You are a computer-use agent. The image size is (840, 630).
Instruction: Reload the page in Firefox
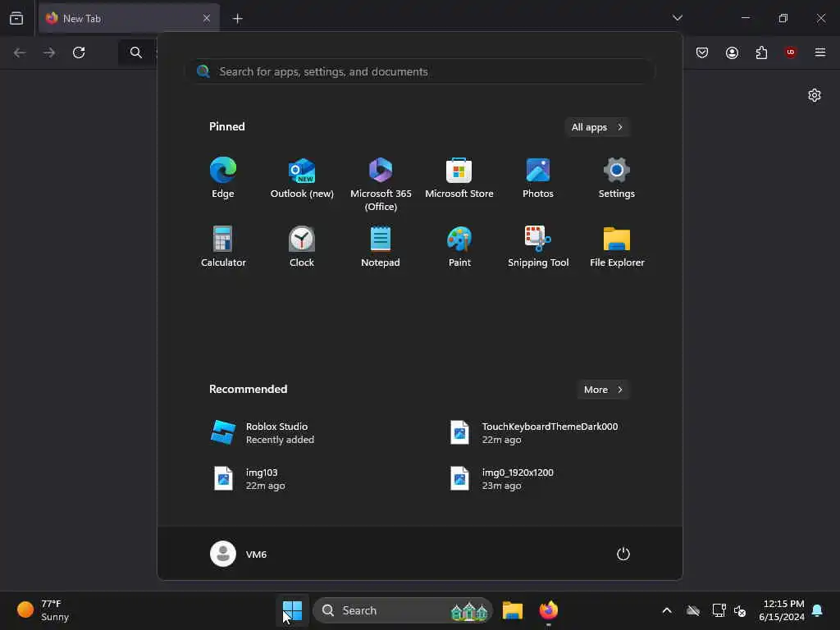pyautogui.click(x=79, y=52)
